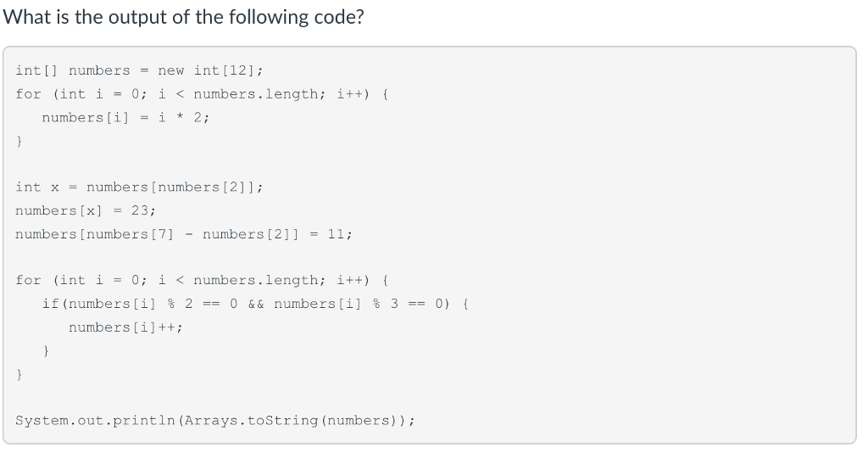Click the if block's closing brace
Screen dimensions: 868x453
tap(46, 350)
